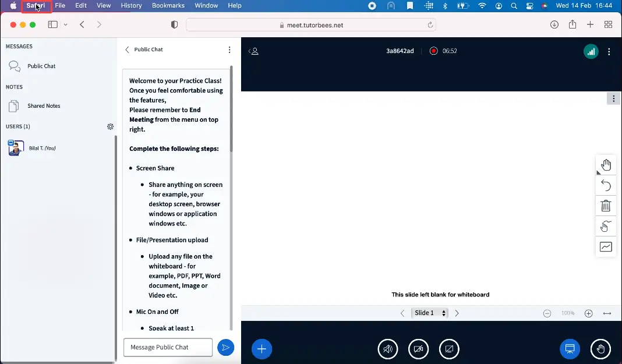This screenshot has height=364, width=622.
Task: Select the pan hand whiteboard tool
Action: [606, 165]
